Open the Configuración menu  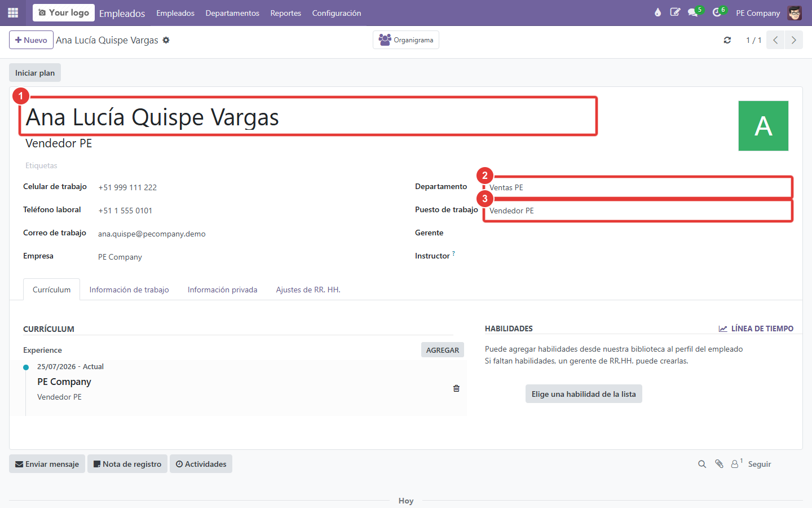click(x=337, y=13)
